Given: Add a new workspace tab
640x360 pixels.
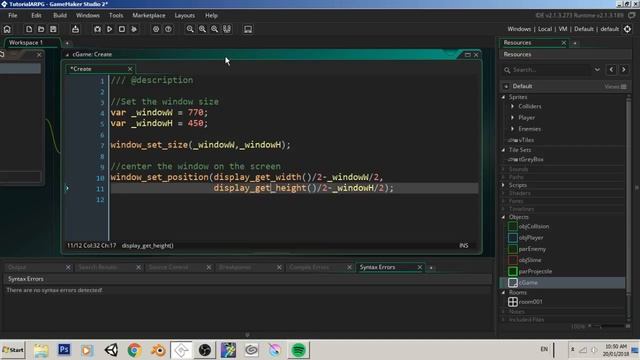Looking at the screenshot, I should 67,43.
